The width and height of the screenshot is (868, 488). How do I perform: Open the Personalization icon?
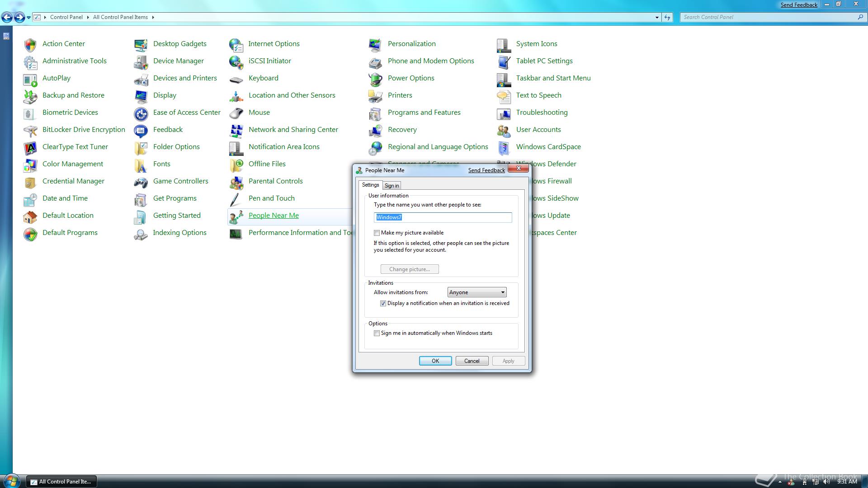pos(375,44)
